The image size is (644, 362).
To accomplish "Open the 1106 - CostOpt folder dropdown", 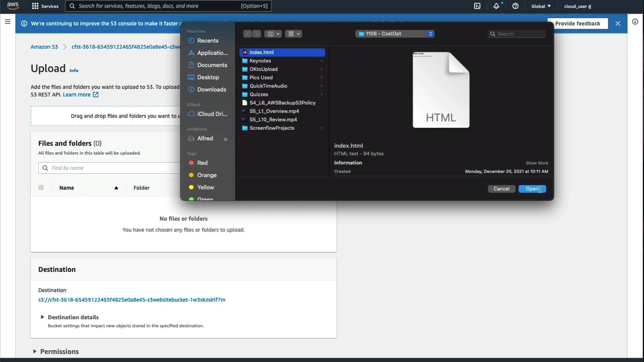I will pyautogui.click(x=395, y=34).
